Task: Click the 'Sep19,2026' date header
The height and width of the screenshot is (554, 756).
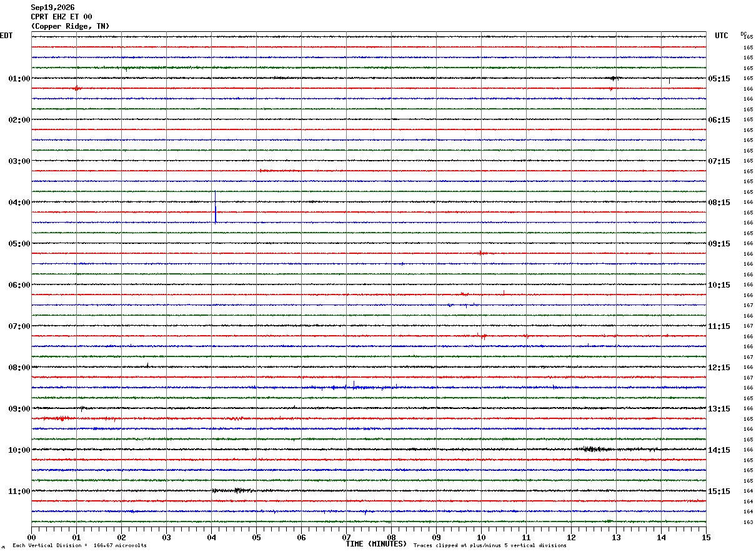Action: pyautogui.click(x=52, y=8)
